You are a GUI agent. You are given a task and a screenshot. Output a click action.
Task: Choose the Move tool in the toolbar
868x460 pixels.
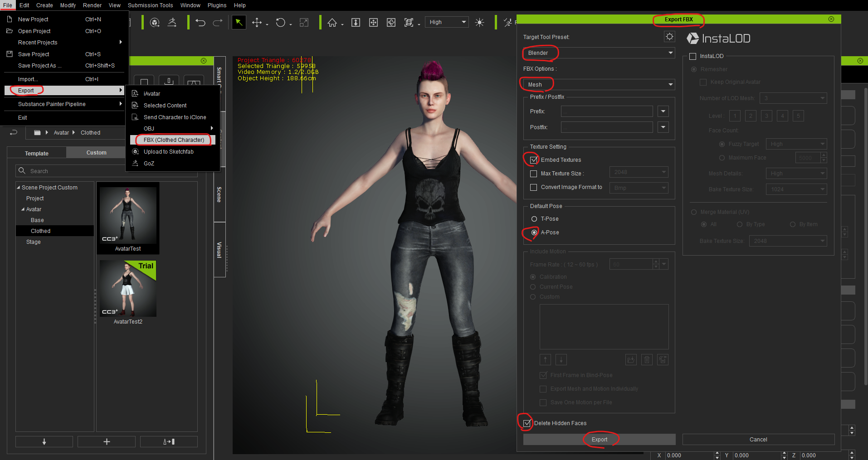pos(257,22)
